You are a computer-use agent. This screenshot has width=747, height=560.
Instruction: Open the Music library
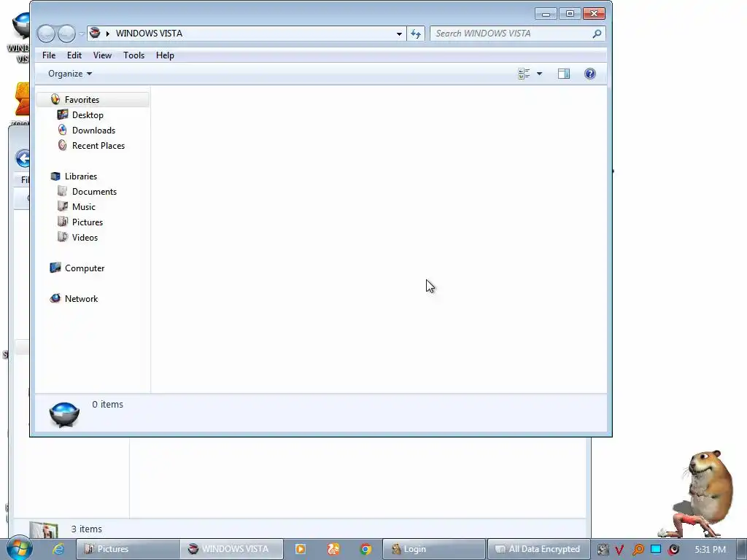[83, 206]
